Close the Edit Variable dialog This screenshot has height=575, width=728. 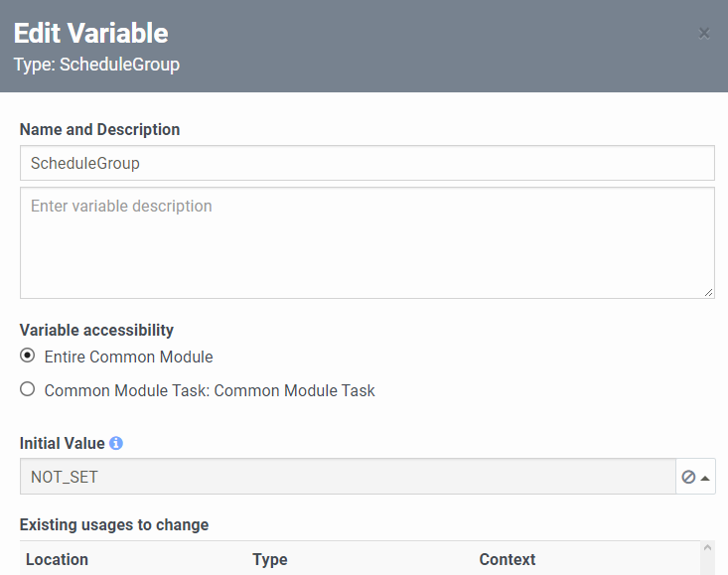click(704, 34)
